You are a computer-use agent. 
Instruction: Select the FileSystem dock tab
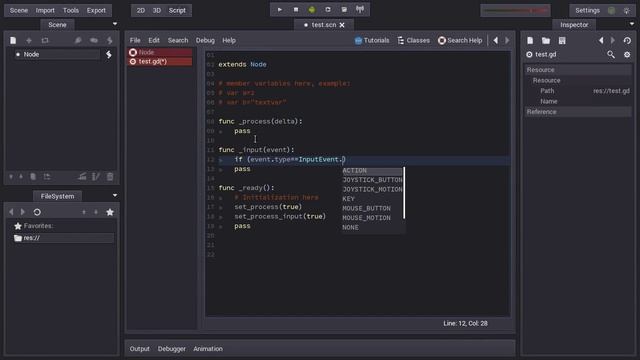pos(57,196)
